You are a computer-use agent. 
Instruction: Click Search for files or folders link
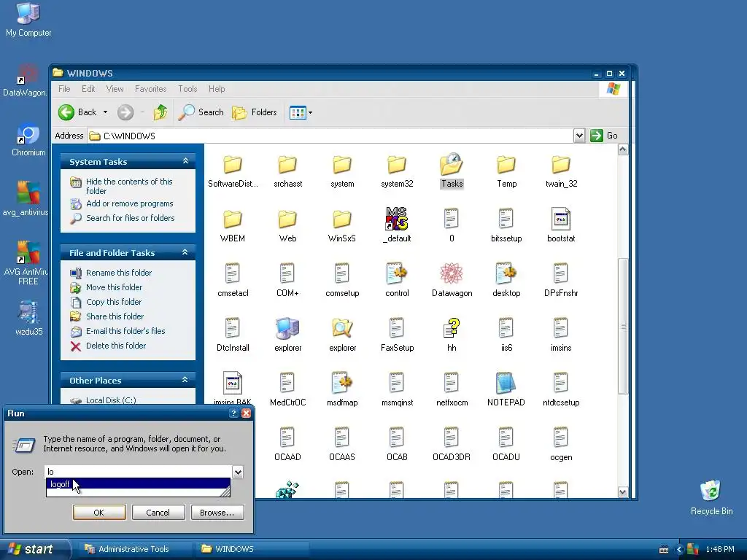pos(130,218)
